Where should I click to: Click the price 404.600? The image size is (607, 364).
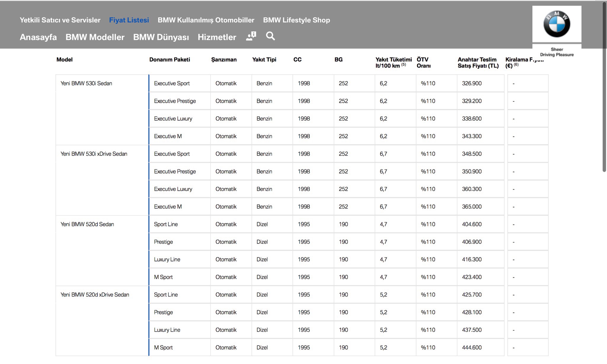(x=472, y=224)
